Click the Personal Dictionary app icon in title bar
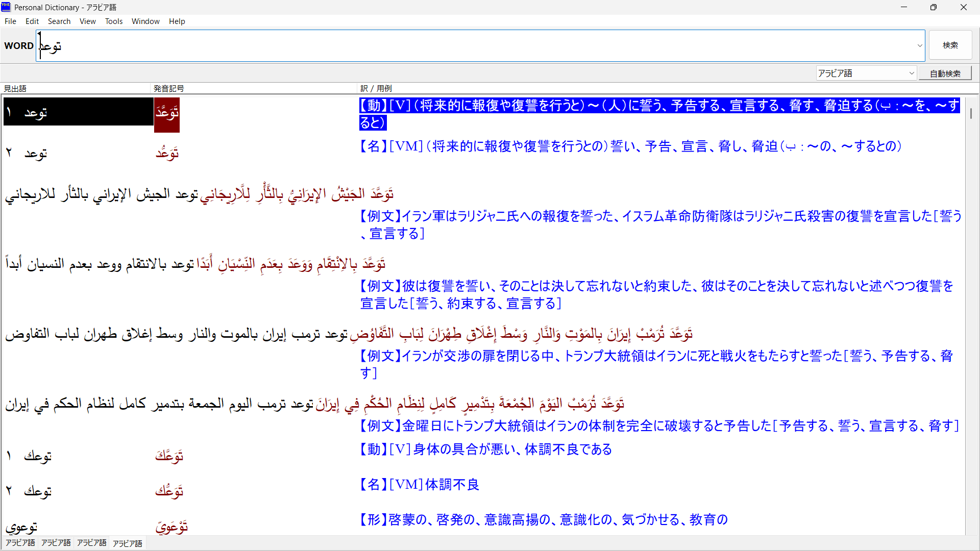This screenshot has width=980, height=551. pos(6,7)
